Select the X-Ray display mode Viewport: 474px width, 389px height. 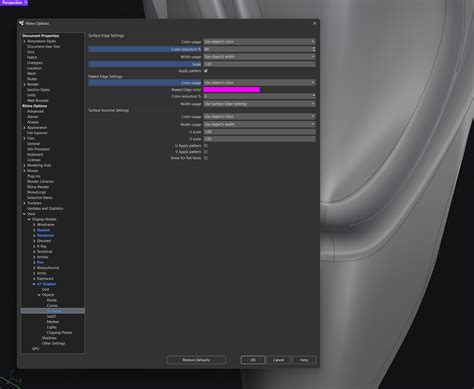(42, 246)
